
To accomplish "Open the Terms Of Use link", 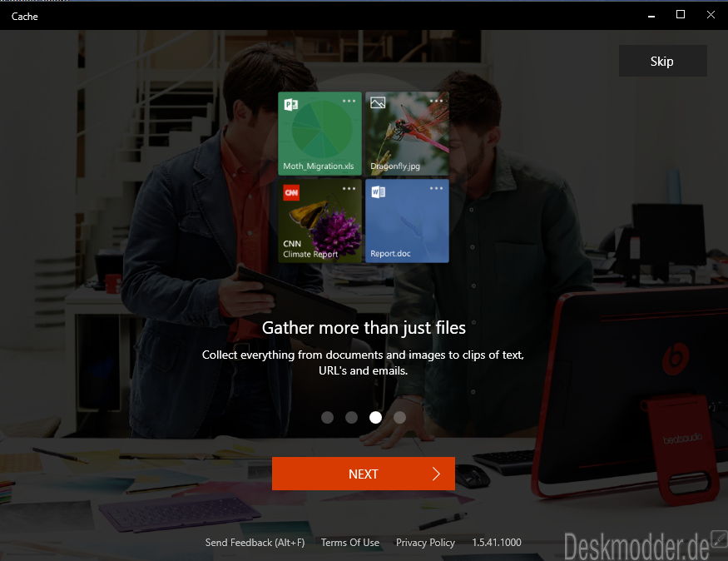I will pos(350,543).
